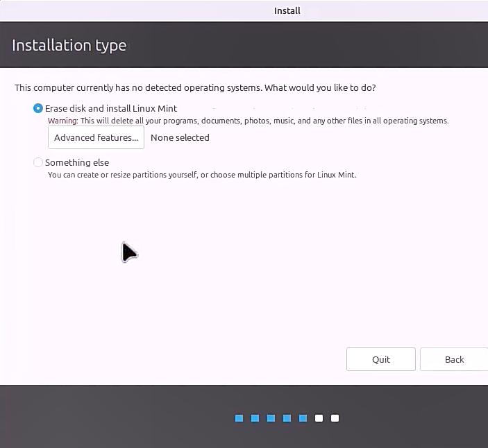
Task: Click the no detected operating systems message
Action: (195, 88)
